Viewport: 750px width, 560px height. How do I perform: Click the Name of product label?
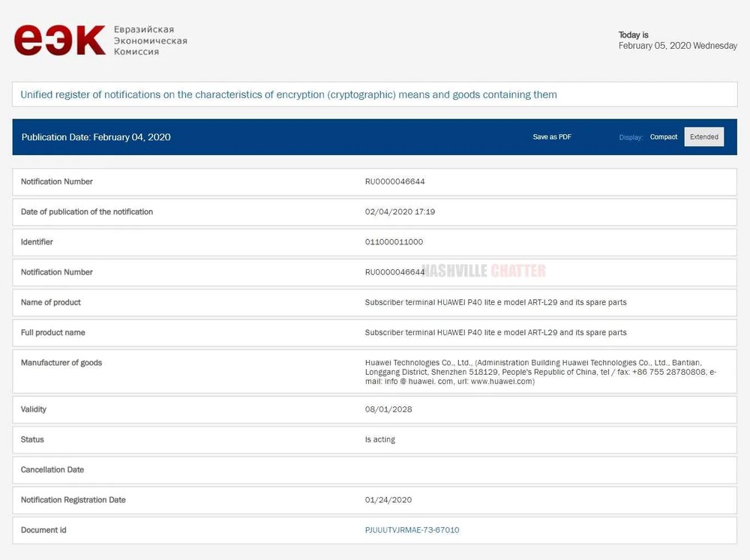[x=51, y=302]
